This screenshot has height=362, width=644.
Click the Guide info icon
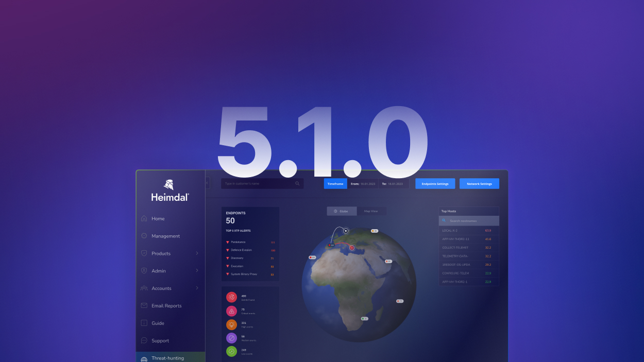tap(144, 323)
